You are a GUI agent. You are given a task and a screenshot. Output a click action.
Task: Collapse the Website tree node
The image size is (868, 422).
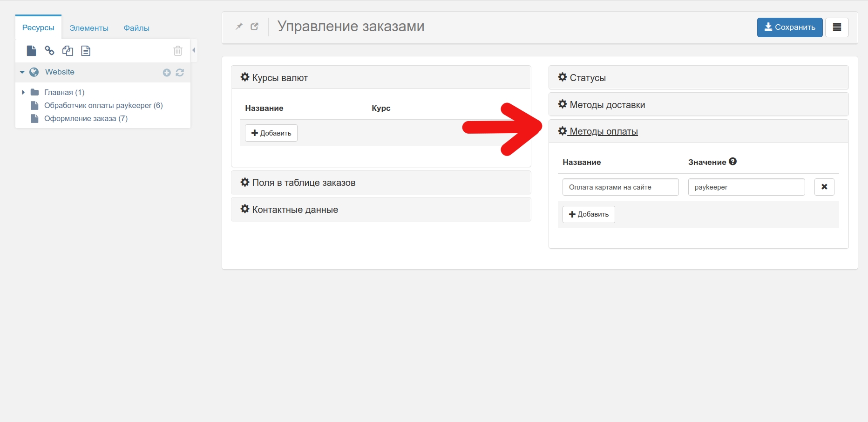(22, 72)
